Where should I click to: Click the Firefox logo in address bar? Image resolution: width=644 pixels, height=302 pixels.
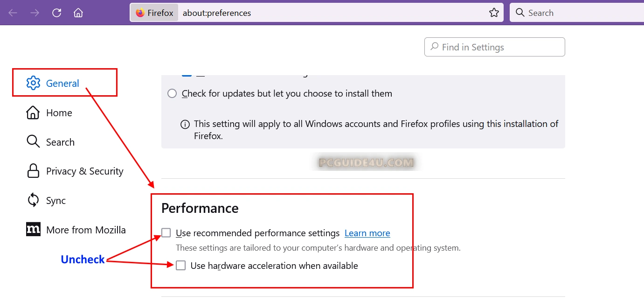tap(140, 13)
